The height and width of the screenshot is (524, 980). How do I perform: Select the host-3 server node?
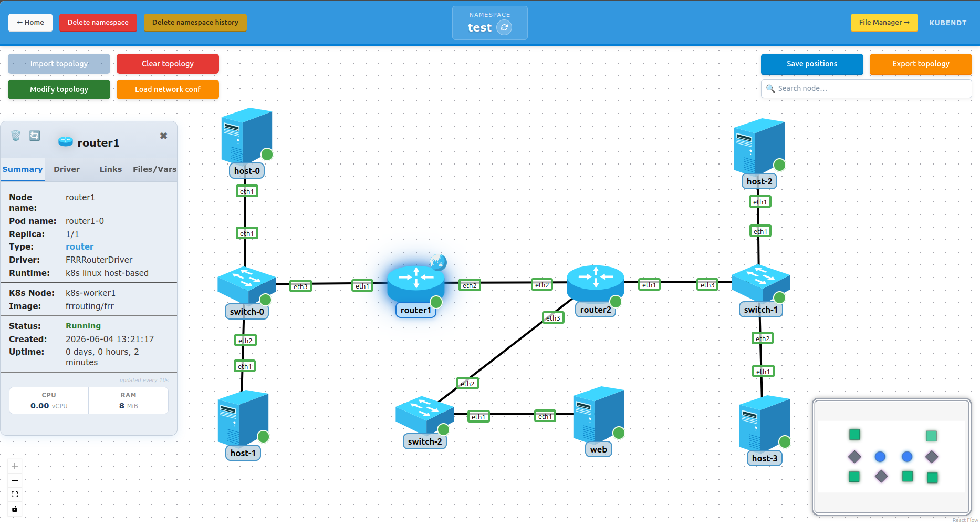pos(765,423)
